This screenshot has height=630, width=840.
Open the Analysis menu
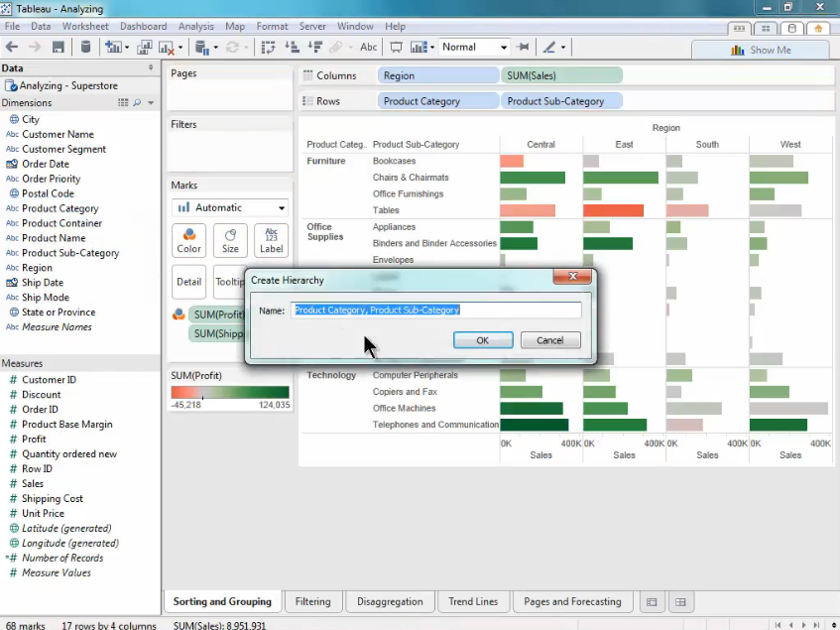pyautogui.click(x=195, y=27)
